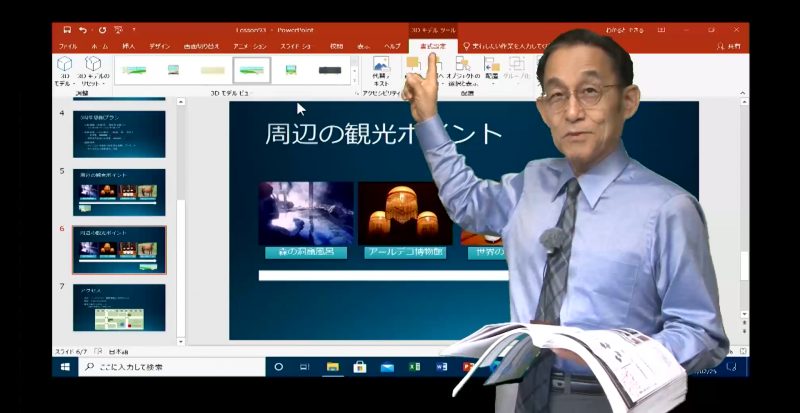Click the Redo icon in quick access toolbar
This screenshot has width=800, height=413.
pyautogui.click(x=102, y=30)
